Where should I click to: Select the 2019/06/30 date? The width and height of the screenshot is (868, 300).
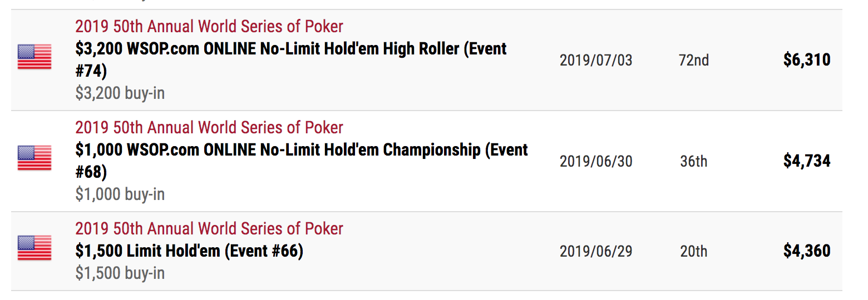coord(596,161)
